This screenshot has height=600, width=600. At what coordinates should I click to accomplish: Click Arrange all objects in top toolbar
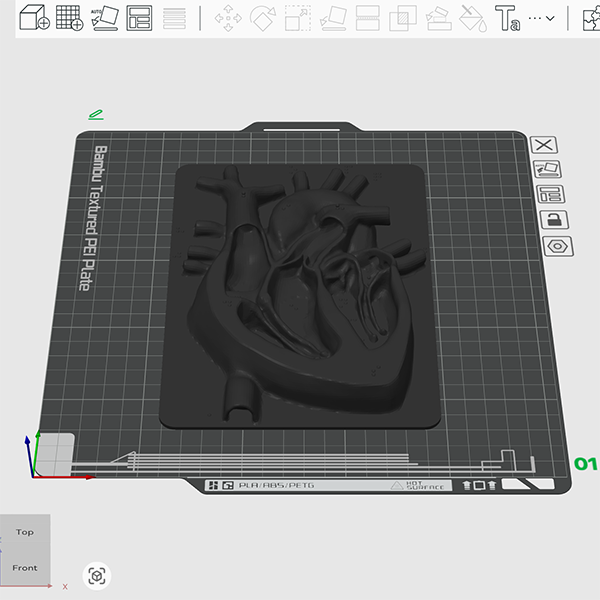pos(140,18)
